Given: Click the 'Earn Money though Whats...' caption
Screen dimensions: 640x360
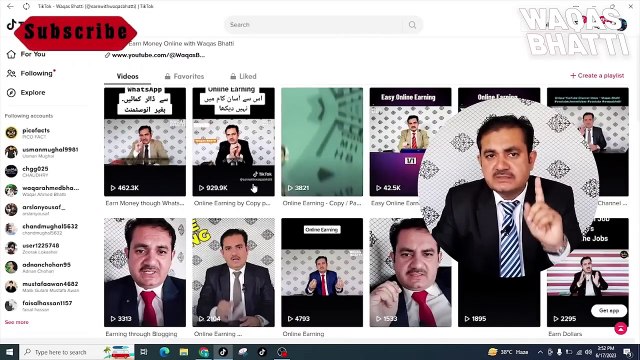Looking at the screenshot, I should 145,203.
